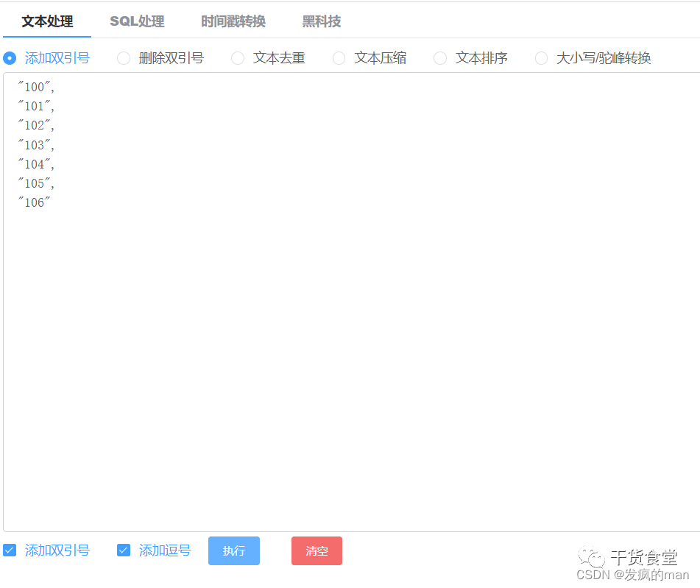Screen dimensions: 700x588
Task: Enable the 文本排序 mode
Action: click(439, 58)
